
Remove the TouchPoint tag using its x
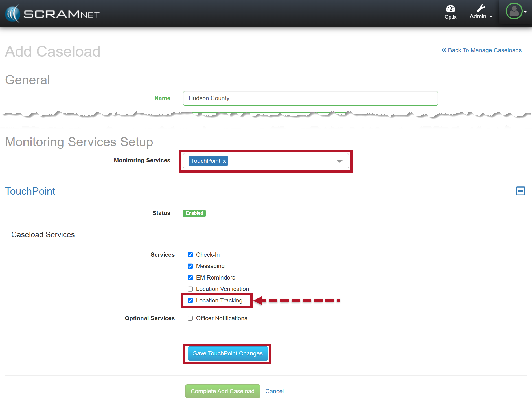pyautogui.click(x=224, y=161)
